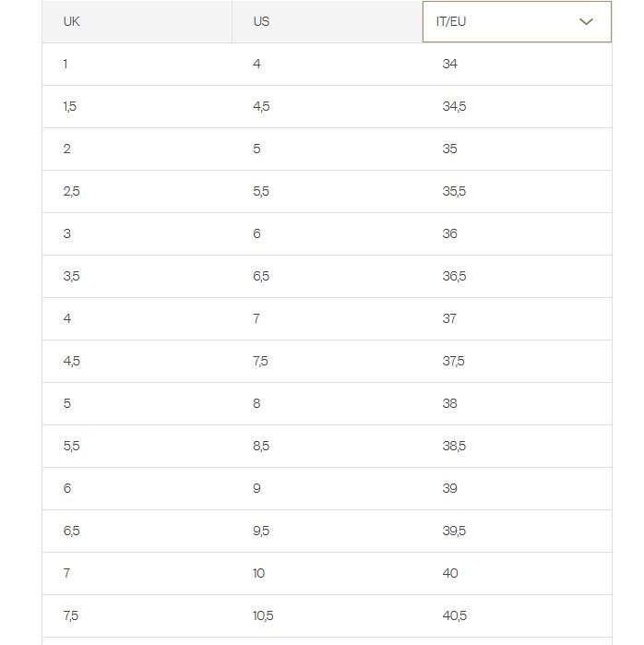Click the UK size 3,5 cell
The image size is (644, 645).
coord(137,276)
